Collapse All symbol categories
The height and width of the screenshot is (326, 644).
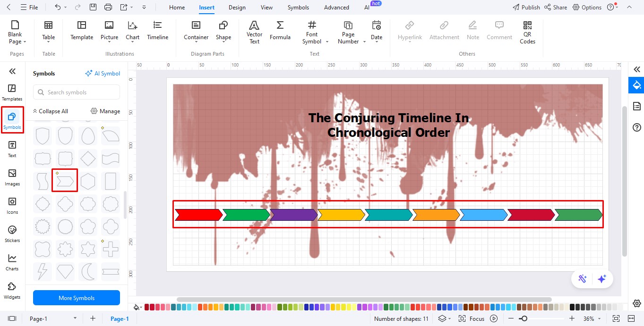click(51, 111)
